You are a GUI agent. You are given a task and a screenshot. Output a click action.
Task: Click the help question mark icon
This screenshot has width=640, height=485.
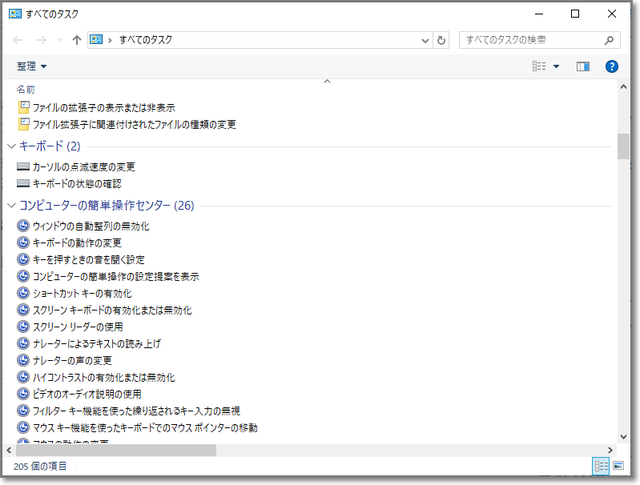[612, 66]
